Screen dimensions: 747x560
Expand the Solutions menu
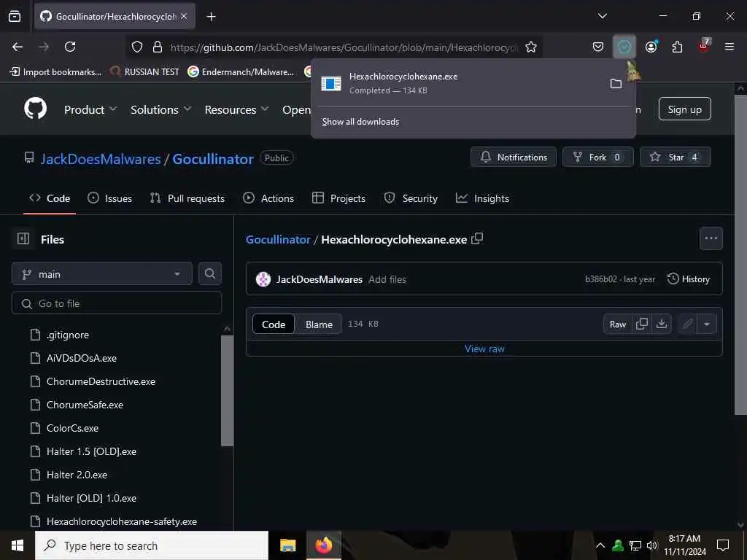click(x=161, y=109)
